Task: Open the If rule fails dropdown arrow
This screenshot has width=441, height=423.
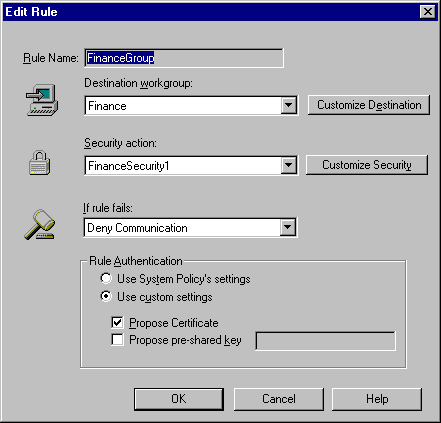Action: 288,228
